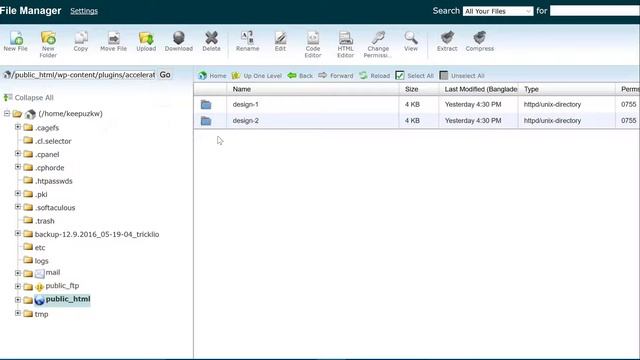Select the design-2 folder name

coord(245,121)
